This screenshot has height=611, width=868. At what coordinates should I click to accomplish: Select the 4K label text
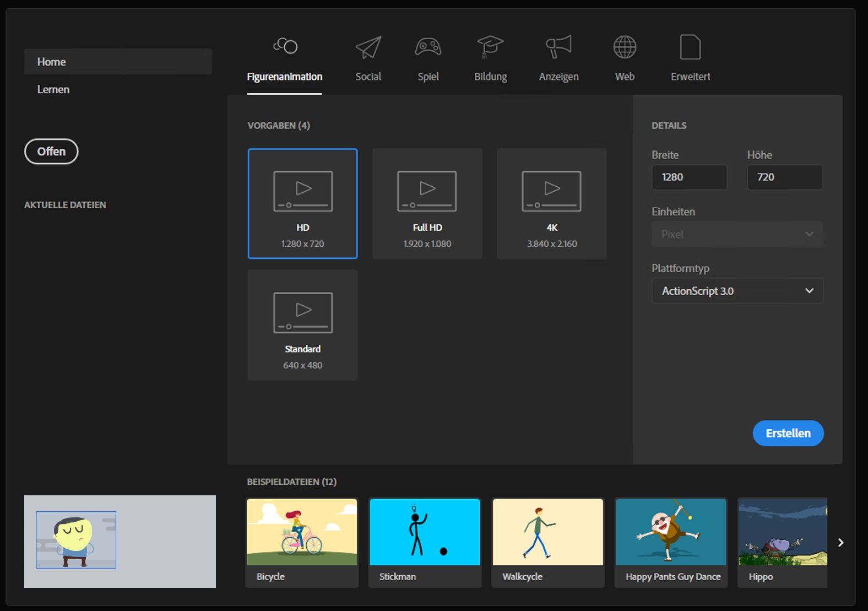(552, 228)
